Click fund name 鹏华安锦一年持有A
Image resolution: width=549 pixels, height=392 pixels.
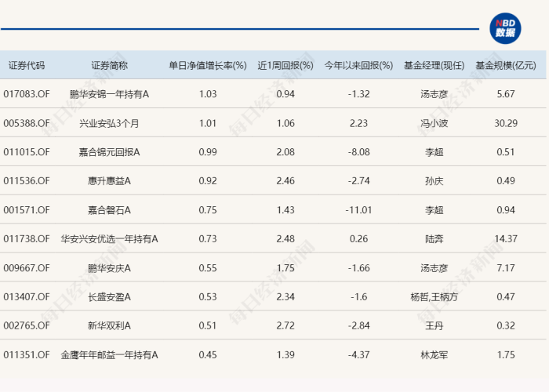tap(109, 94)
